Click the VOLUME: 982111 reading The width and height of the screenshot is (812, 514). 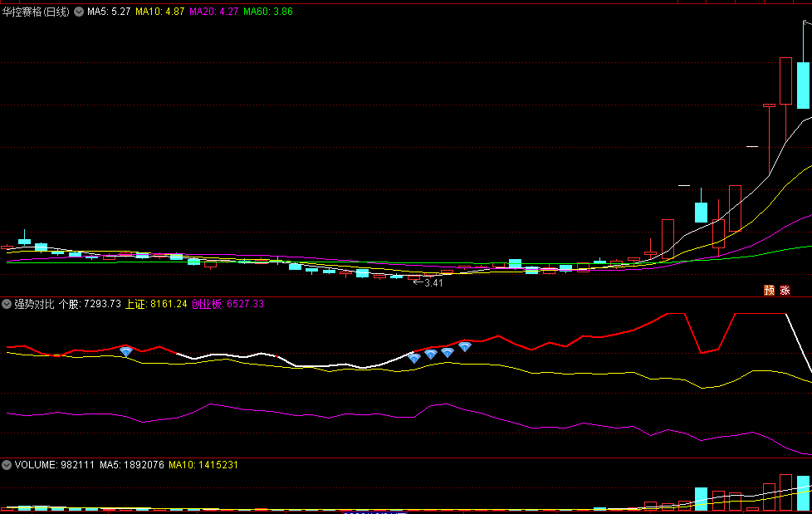pyautogui.click(x=55, y=465)
